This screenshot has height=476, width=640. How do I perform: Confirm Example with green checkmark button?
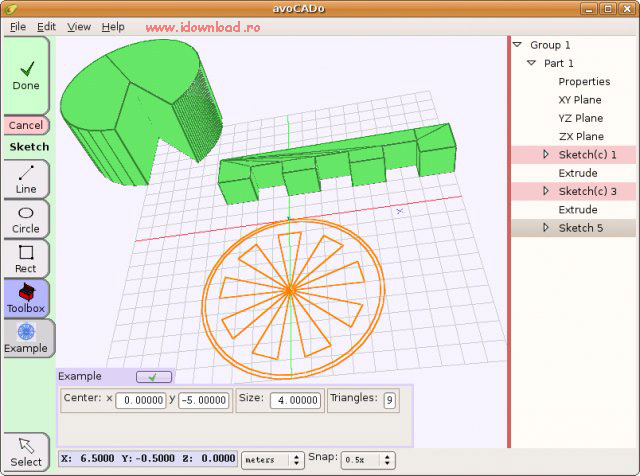click(154, 377)
